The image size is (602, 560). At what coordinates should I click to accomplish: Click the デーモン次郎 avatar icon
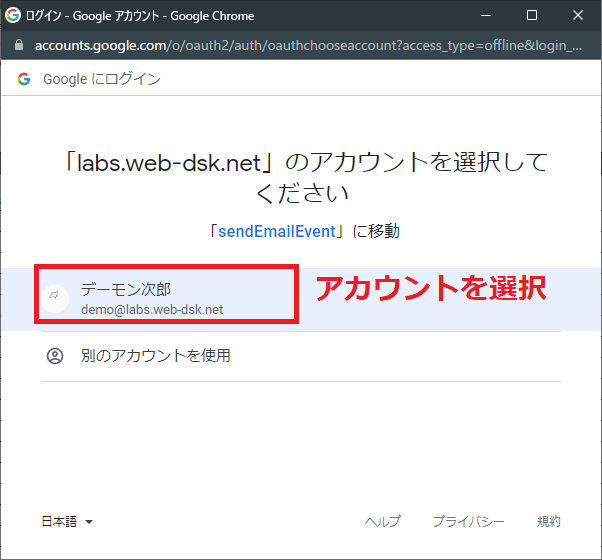point(55,299)
